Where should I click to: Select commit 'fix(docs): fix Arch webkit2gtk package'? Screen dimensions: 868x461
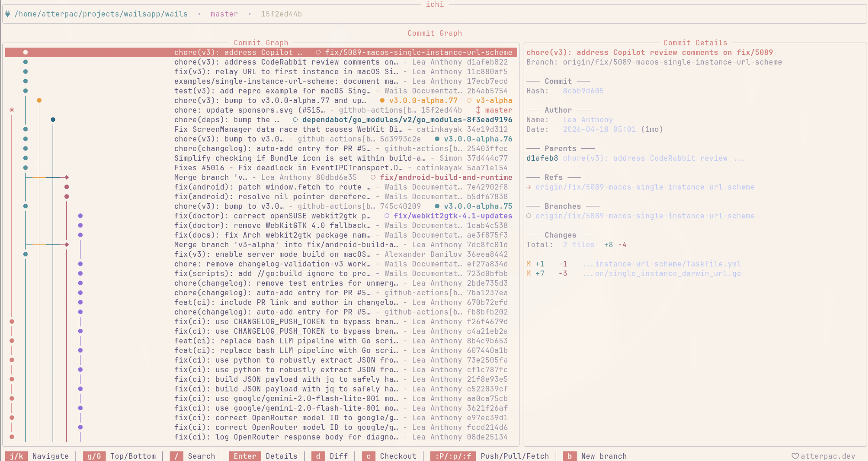click(261, 235)
